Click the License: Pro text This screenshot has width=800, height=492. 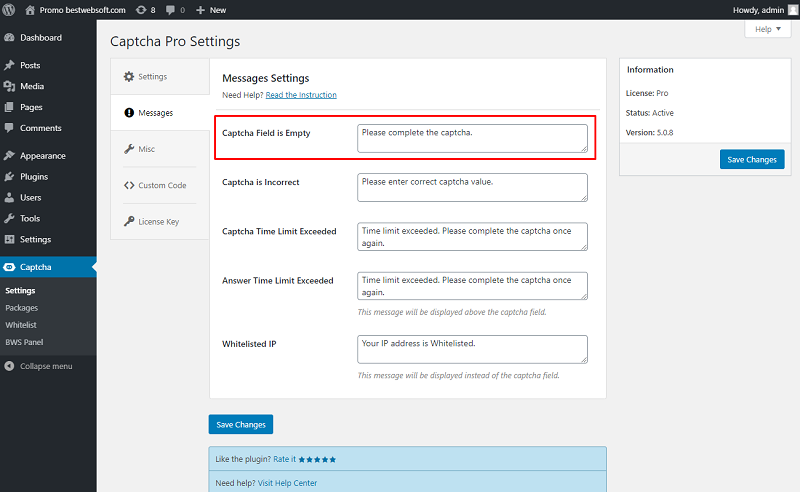click(x=647, y=93)
